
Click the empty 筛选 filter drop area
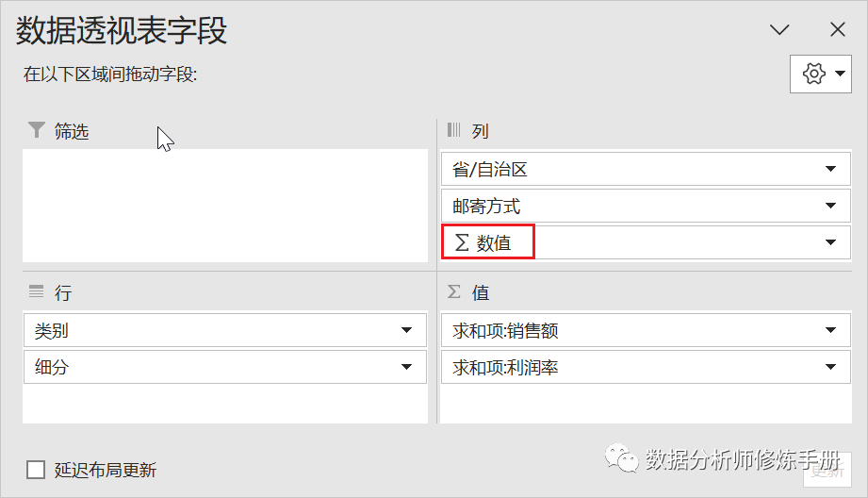225,205
